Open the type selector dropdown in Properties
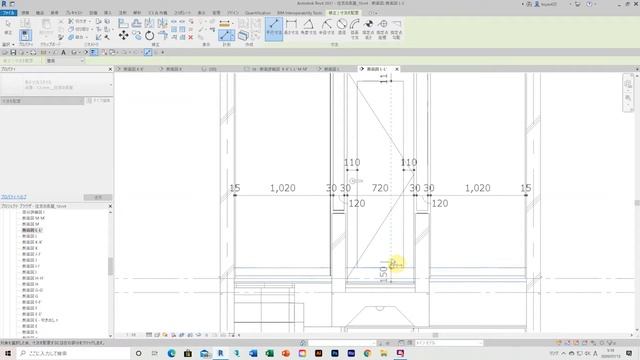This screenshot has width=640, height=360. pyautogui.click(x=56, y=85)
